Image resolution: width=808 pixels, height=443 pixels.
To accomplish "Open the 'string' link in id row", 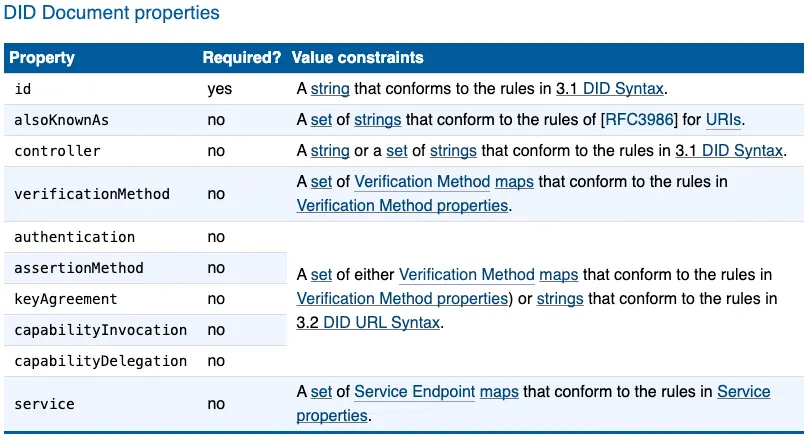I will coord(330,89).
